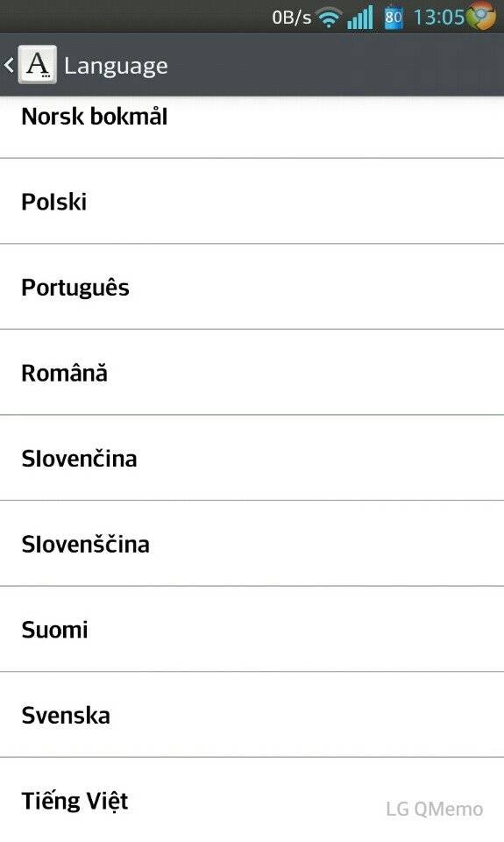
Task: Tap the Chrome icon in status bar
Action: coord(481,16)
